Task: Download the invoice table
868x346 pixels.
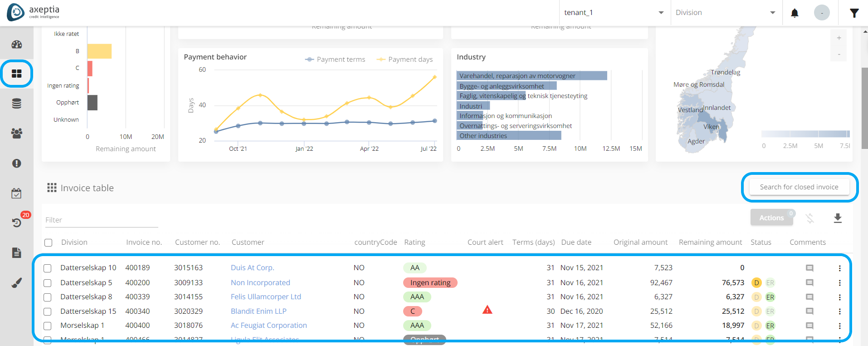Action: (x=838, y=218)
